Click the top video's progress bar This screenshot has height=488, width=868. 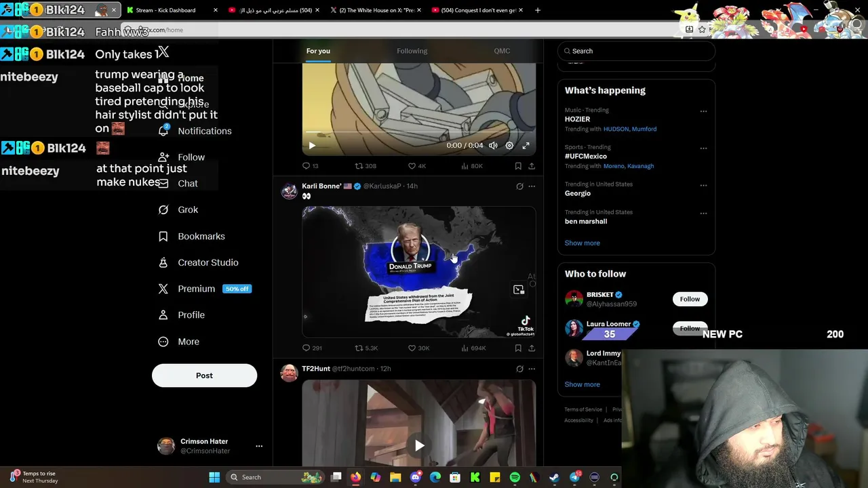pyautogui.click(x=418, y=132)
